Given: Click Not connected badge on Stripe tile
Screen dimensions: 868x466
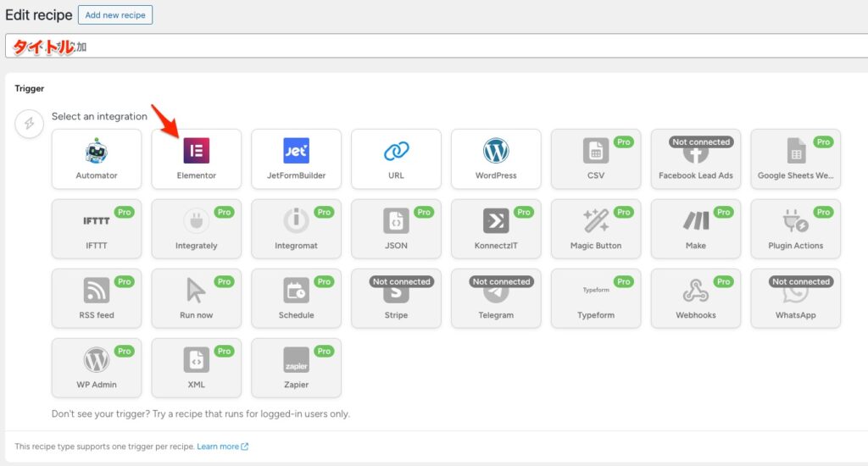Looking at the screenshot, I should (x=401, y=281).
